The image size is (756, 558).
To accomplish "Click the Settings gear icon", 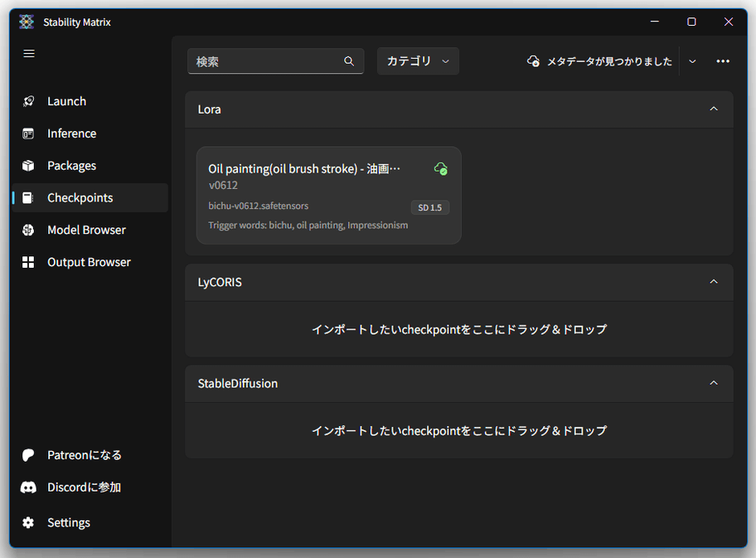I will coord(28,523).
